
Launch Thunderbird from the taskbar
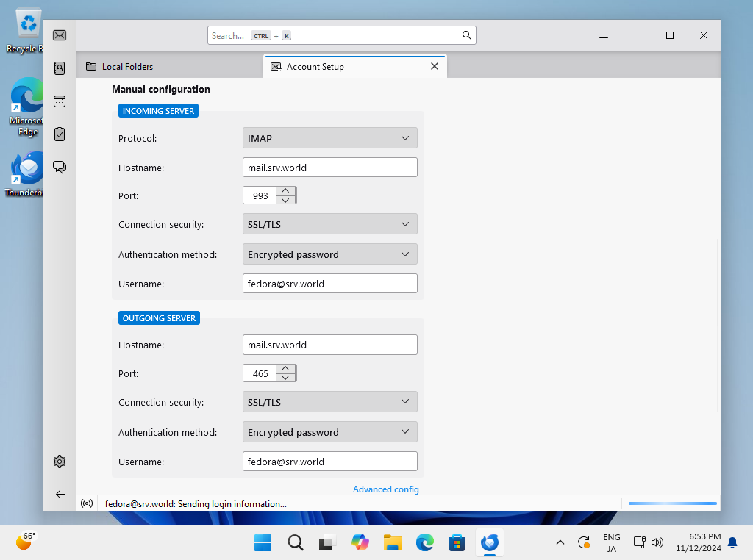pos(489,542)
